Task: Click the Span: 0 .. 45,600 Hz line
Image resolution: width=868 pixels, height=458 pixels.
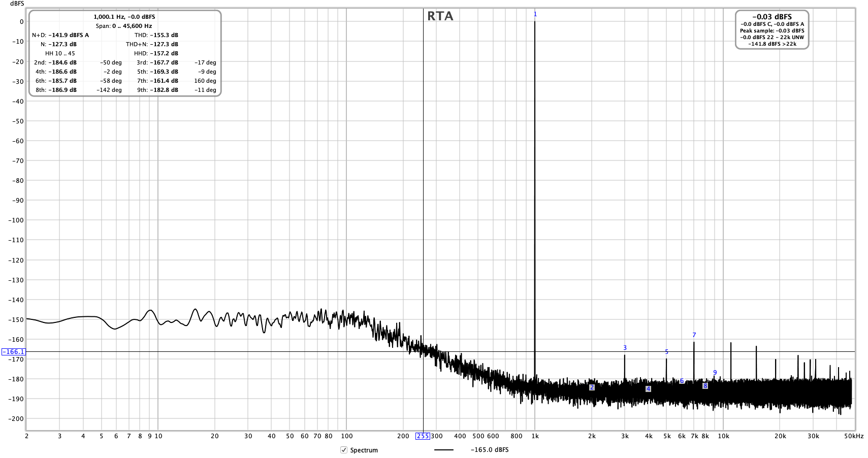Action: [124, 26]
